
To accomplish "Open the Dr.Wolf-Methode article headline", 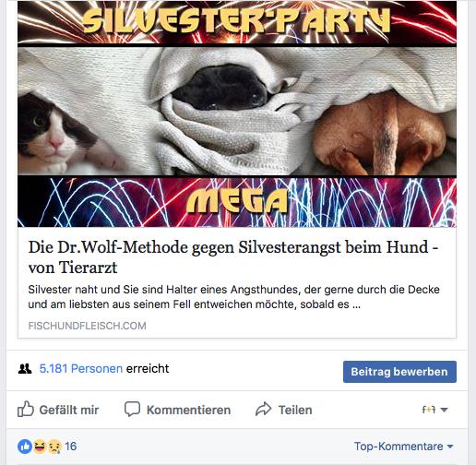I will tap(233, 257).
